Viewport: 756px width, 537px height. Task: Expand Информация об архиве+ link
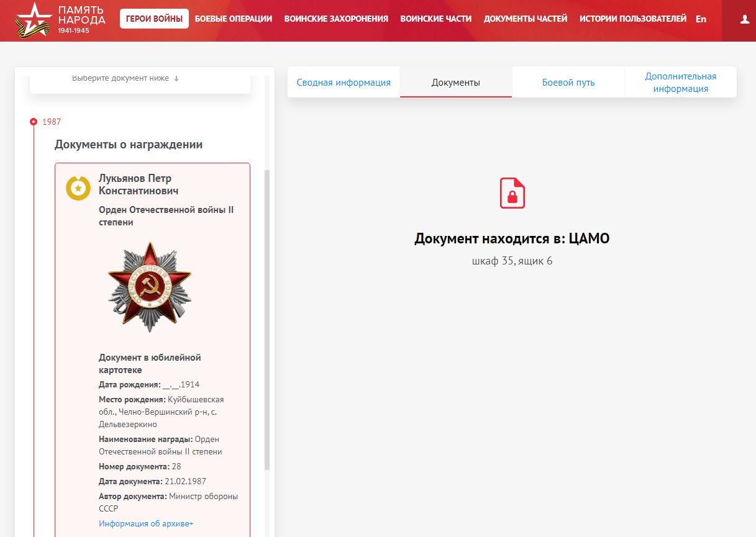(146, 523)
